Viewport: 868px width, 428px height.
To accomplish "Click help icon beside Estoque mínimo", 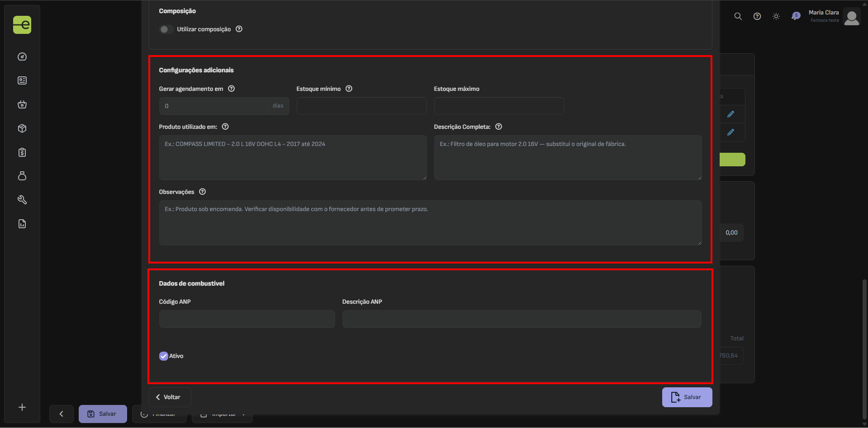I will point(349,89).
